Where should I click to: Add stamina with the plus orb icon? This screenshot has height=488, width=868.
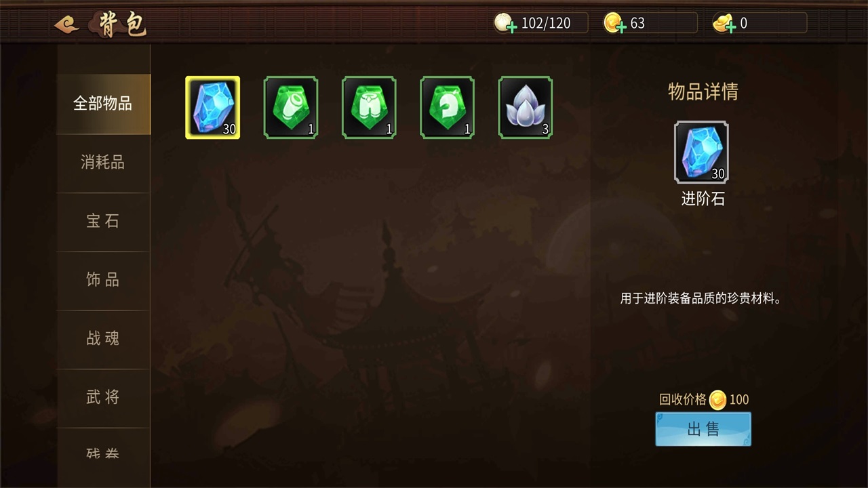point(505,24)
